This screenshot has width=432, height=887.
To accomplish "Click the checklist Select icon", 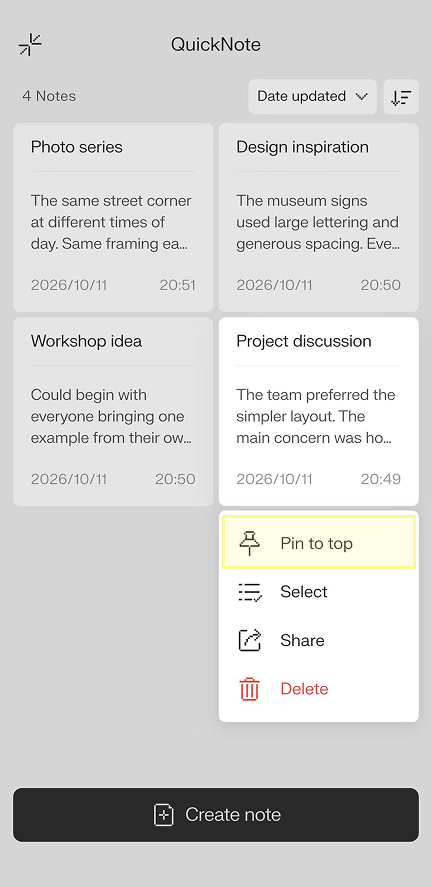I will pos(249,592).
